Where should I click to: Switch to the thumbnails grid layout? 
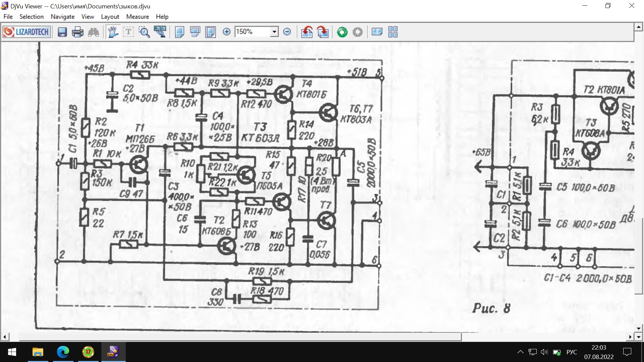pos(393,32)
